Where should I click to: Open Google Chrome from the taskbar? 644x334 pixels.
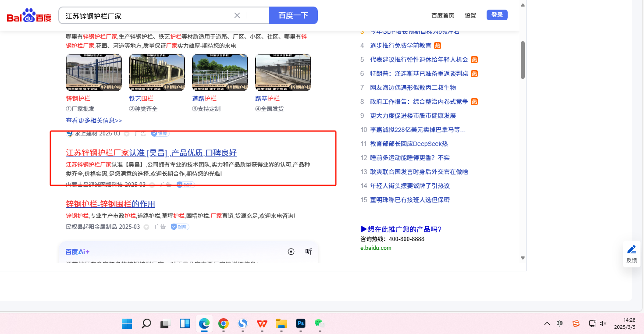pyautogui.click(x=223, y=323)
